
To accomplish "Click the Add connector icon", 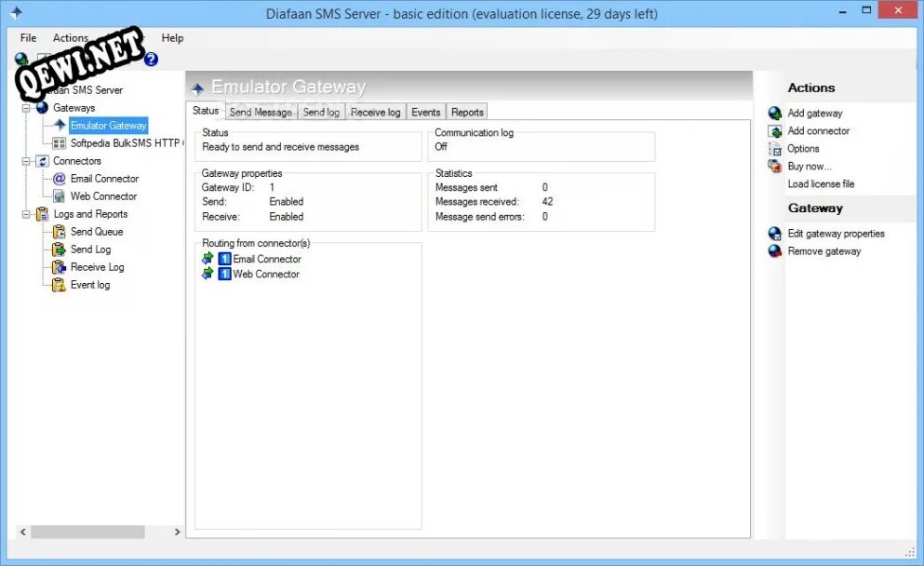I will point(775,131).
